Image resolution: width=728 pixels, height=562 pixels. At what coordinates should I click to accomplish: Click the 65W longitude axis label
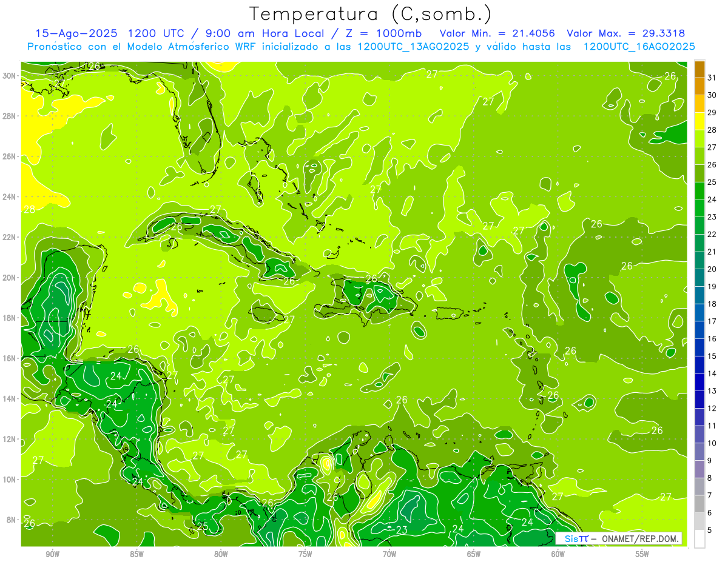click(x=474, y=554)
